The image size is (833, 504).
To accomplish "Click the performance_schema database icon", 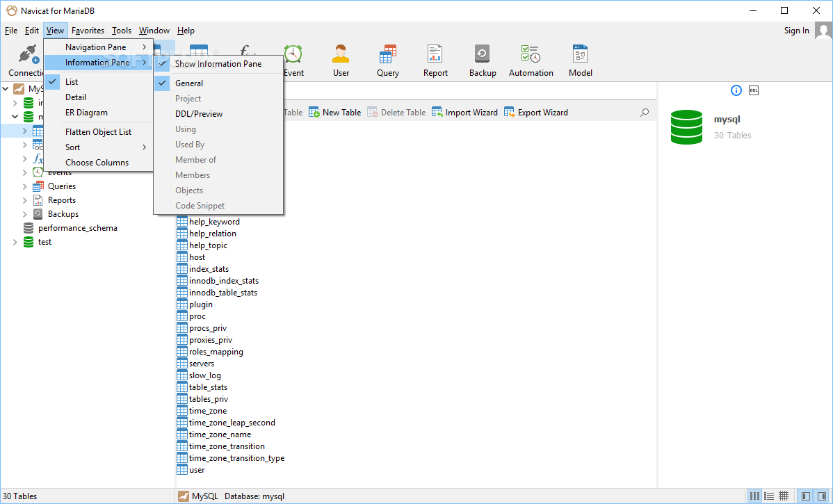I will point(28,228).
